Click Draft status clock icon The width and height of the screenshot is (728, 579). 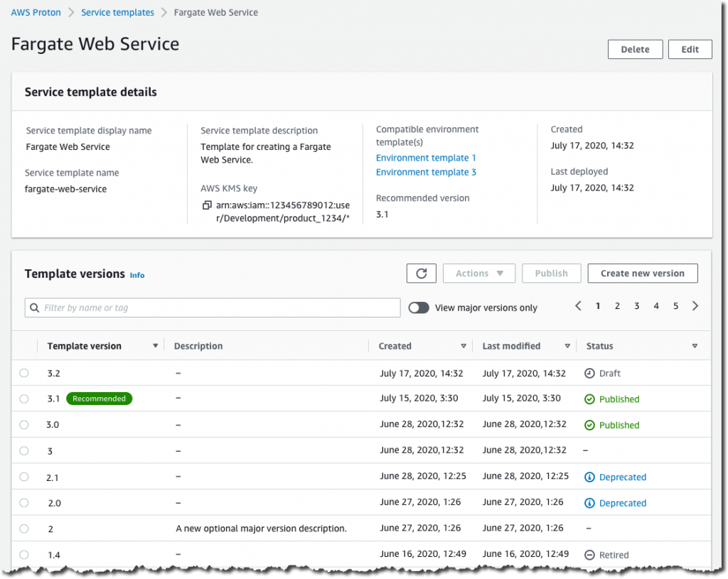[x=589, y=373]
